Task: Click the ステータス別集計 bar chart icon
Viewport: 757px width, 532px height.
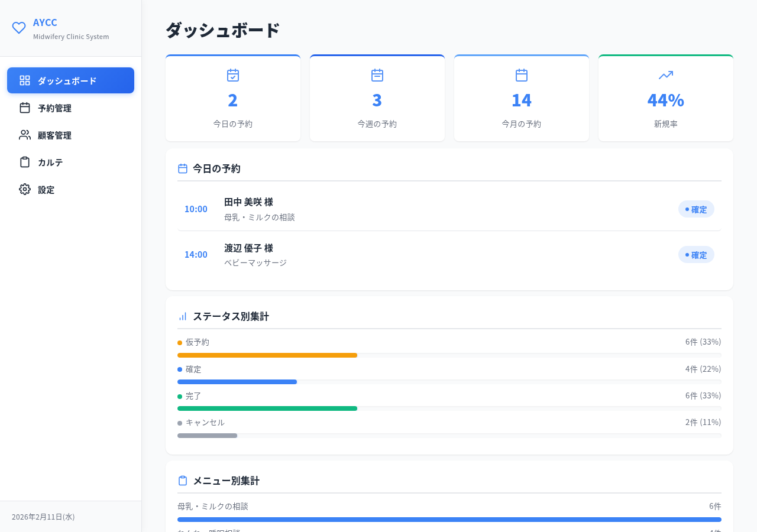Action: pos(182,316)
